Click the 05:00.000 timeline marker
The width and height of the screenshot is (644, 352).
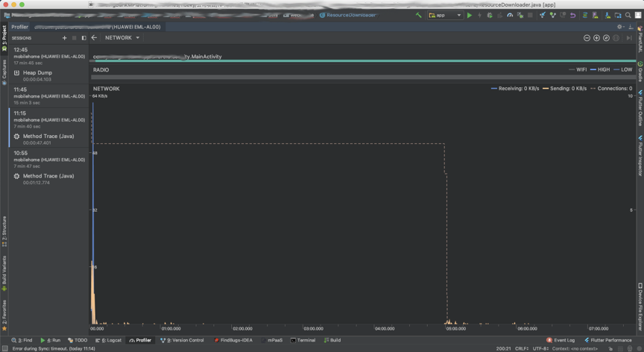pos(456,329)
